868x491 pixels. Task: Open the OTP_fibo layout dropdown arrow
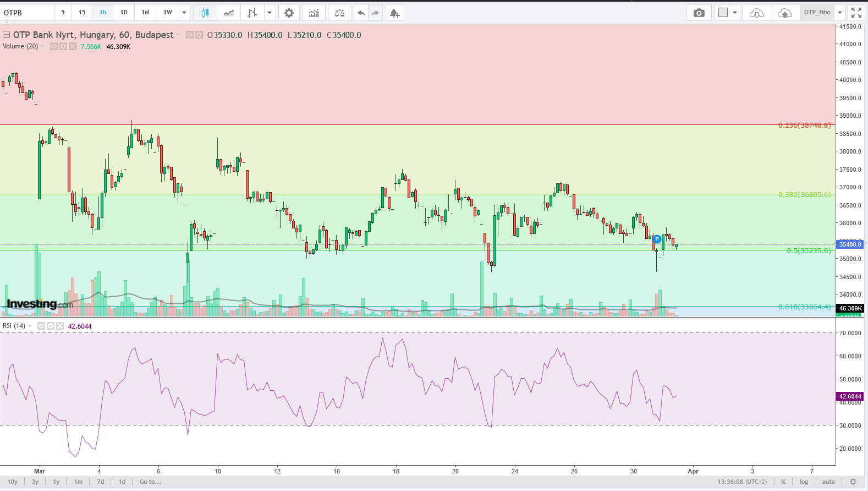tap(840, 13)
